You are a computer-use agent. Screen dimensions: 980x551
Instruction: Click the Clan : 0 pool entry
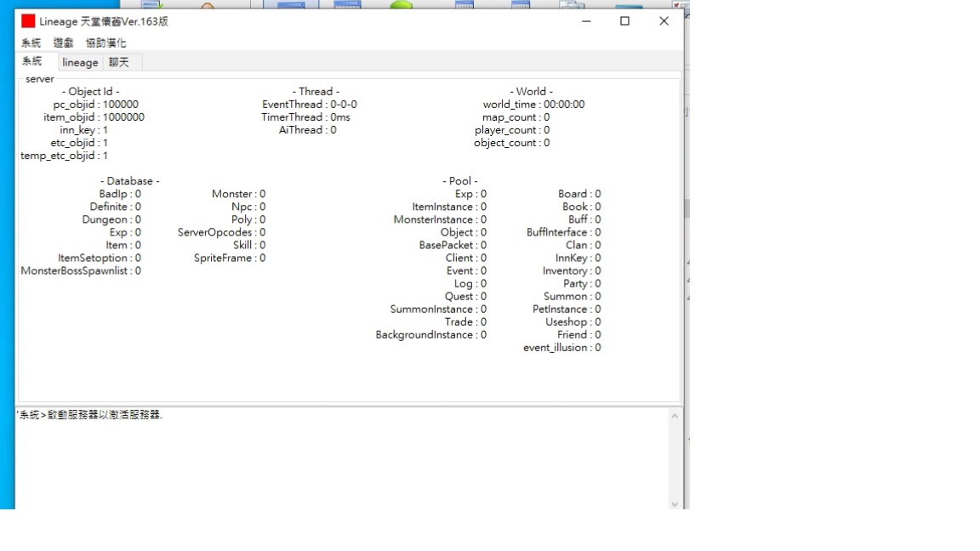pos(583,246)
